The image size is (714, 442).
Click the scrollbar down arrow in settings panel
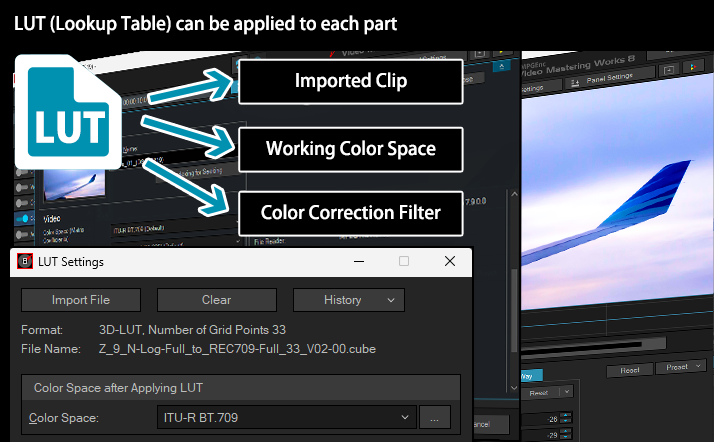point(514,388)
